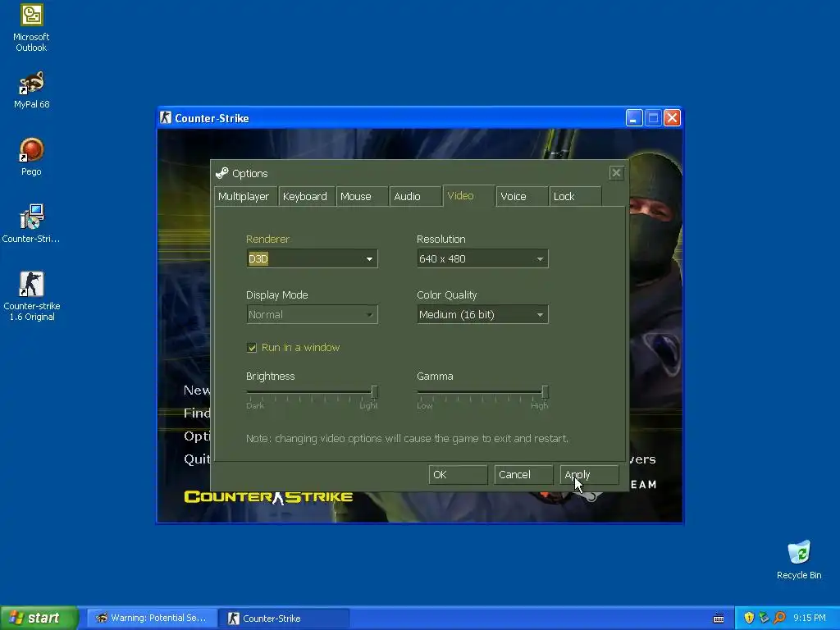This screenshot has width=840, height=630.
Task: Minimize the Counter-Strike window
Action: (x=634, y=118)
